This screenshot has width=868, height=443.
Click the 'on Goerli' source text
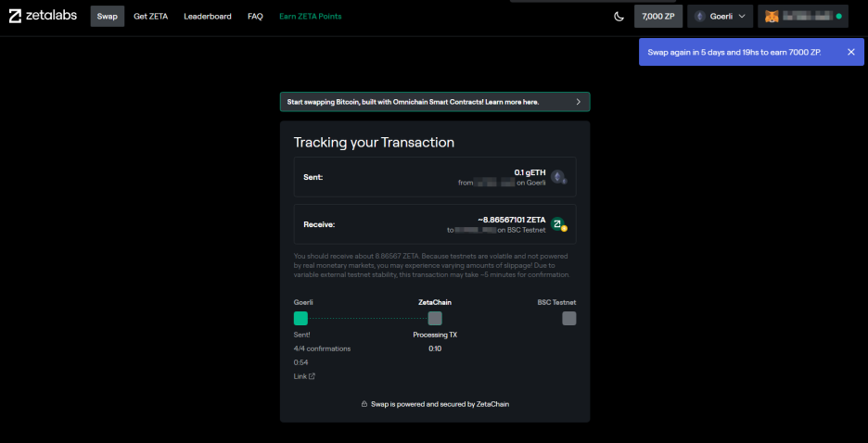pos(531,182)
